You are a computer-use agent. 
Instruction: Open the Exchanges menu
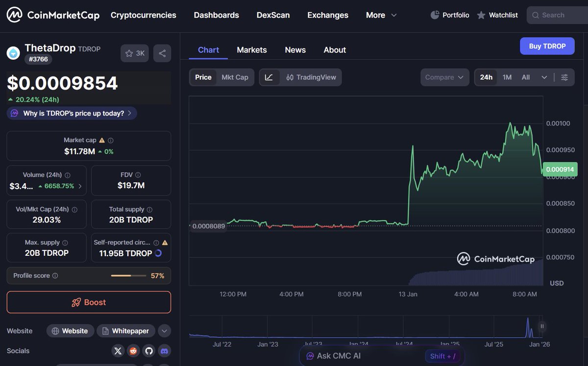pyautogui.click(x=328, y=15)
